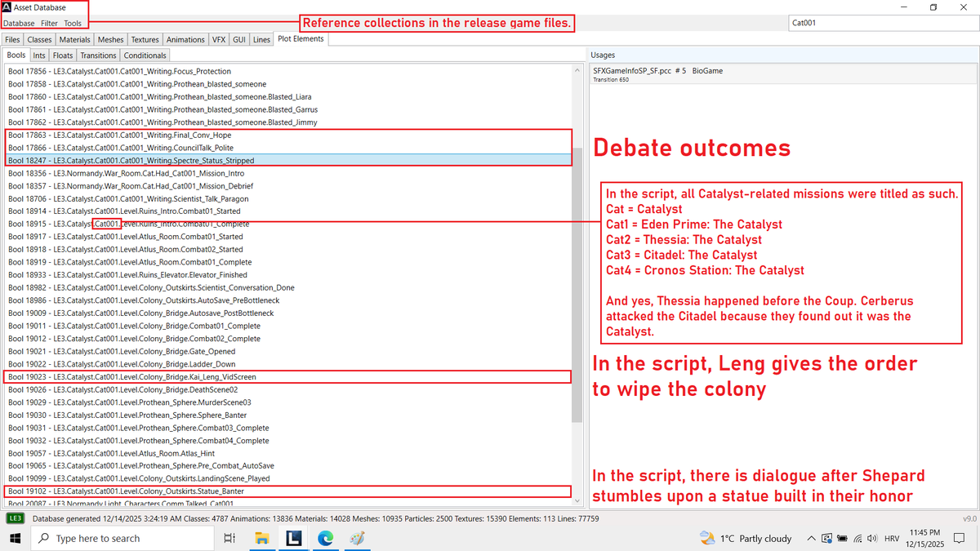Select Bool 19057 Atlas_Hint row
This screenshot has height=551, width=980.
tap(289, 453)
